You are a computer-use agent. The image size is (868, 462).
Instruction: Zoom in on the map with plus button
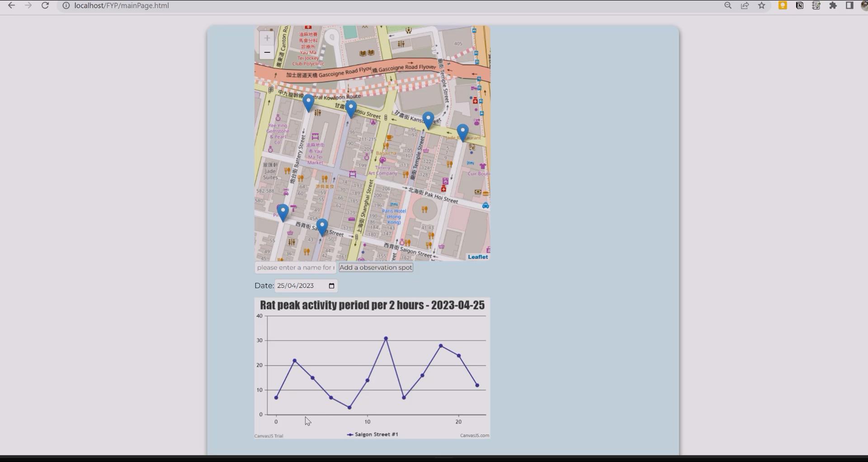(267, 38)
